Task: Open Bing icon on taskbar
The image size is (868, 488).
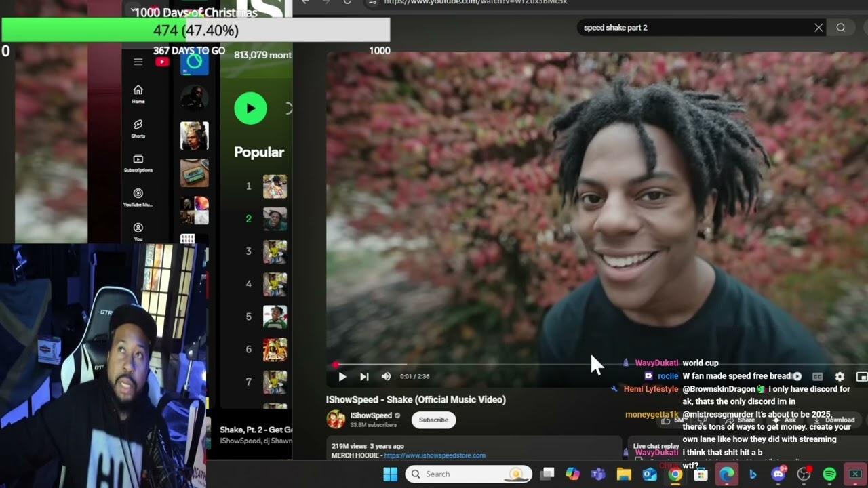Action: pos(753,474)
